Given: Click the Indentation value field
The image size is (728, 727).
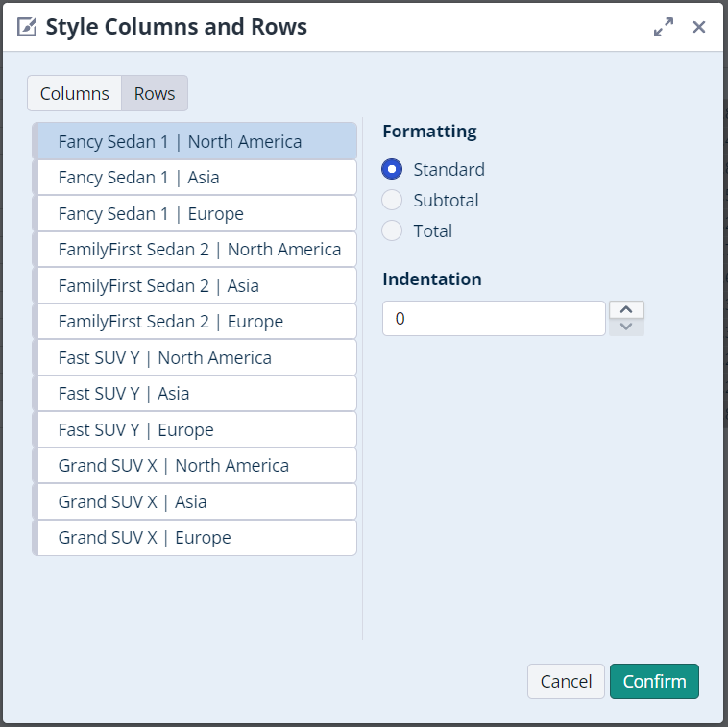Looking at the screenshot, I should pyautogui.click(x=494, y=319).
